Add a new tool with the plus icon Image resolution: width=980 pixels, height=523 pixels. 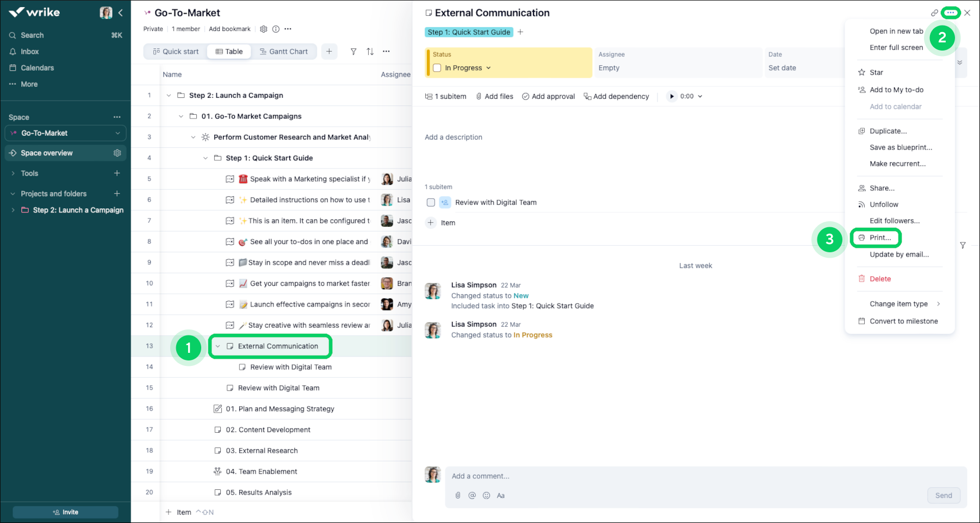[x=117, y=173]
